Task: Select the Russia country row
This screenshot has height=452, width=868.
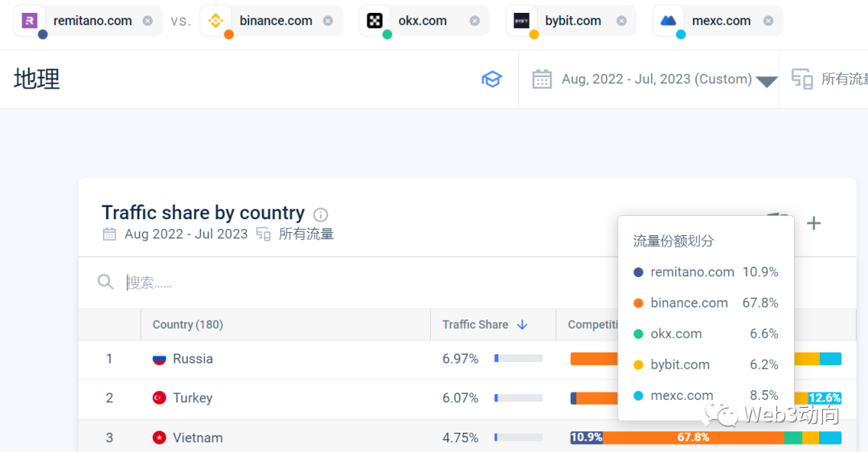Action: tap(467, 360)
